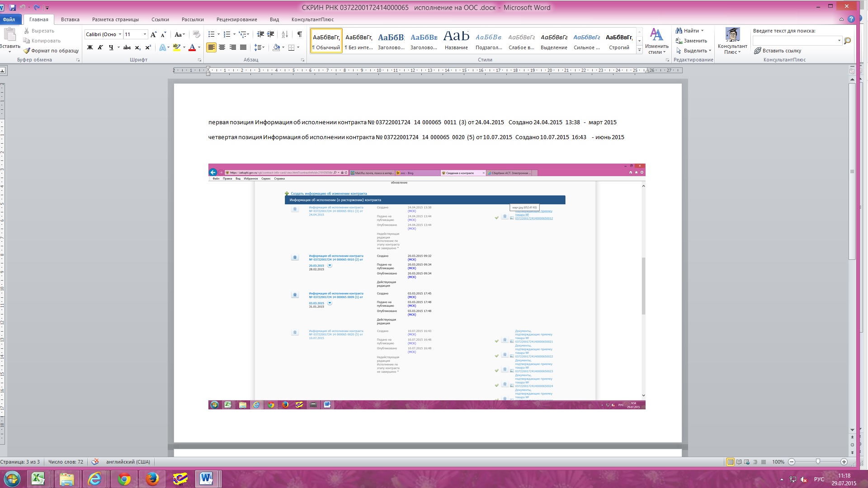Open the Файл tab

[x=9, y=19]
